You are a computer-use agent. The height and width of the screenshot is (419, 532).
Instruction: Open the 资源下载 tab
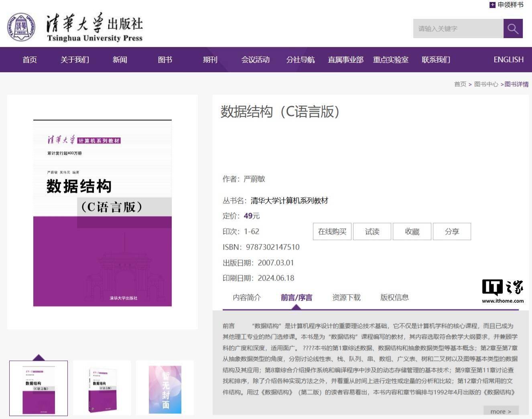tap(346, 297)
